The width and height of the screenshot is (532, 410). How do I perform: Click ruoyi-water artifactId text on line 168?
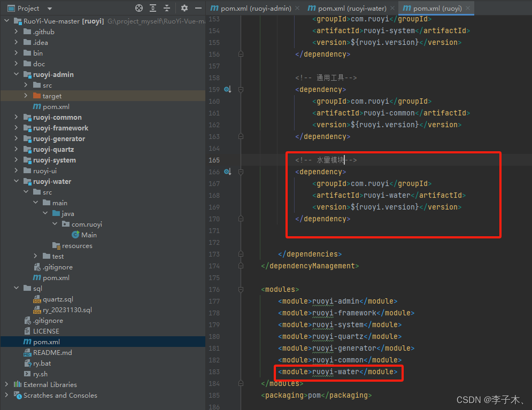[387, 195]
